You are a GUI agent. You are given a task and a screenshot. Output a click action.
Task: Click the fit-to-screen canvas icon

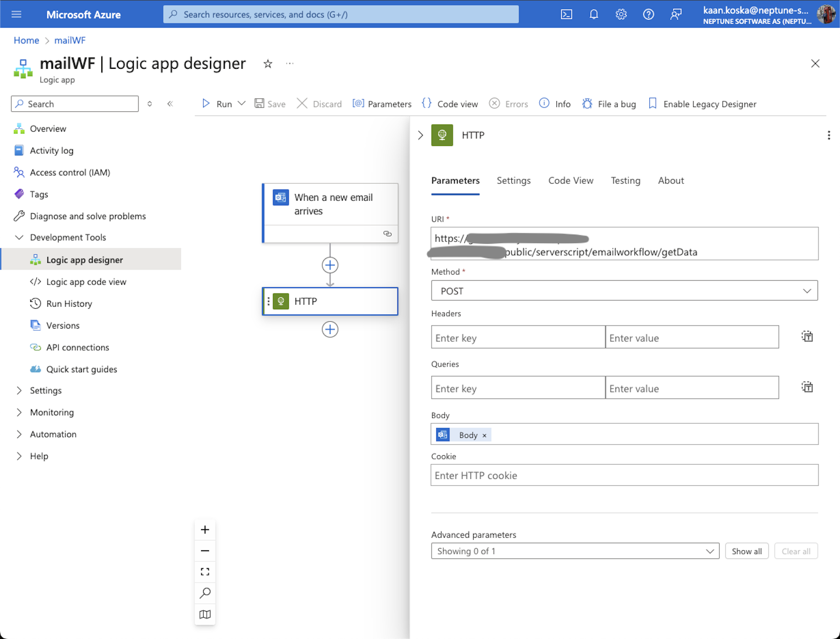pyautogui.click(x=205, y=572)
